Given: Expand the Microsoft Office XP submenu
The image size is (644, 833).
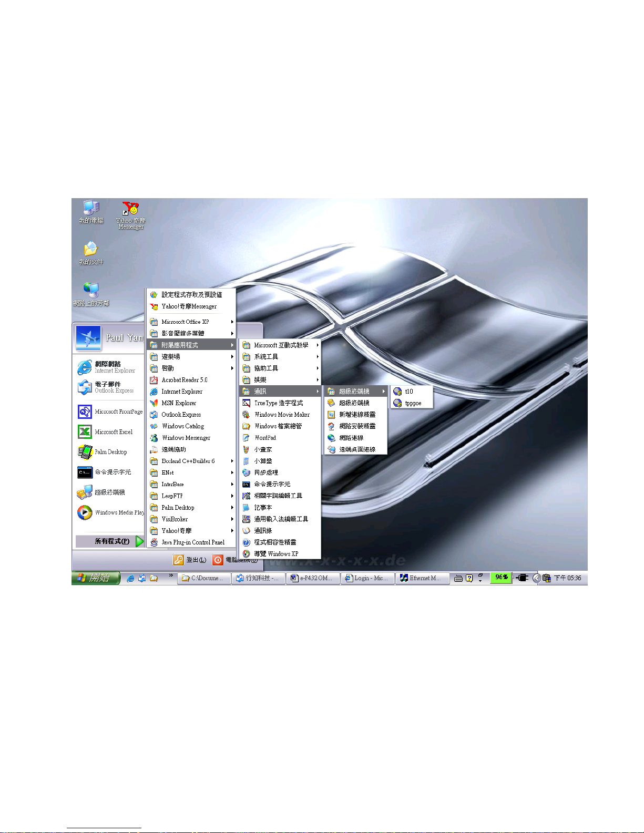Looking at the screenshot, I should pyautogui.click(x=191, y=322).
